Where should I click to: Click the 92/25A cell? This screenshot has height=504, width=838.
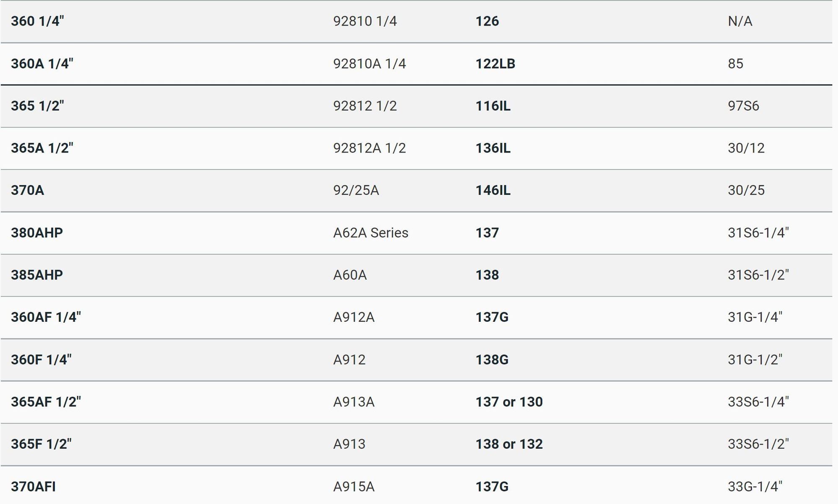356,191
